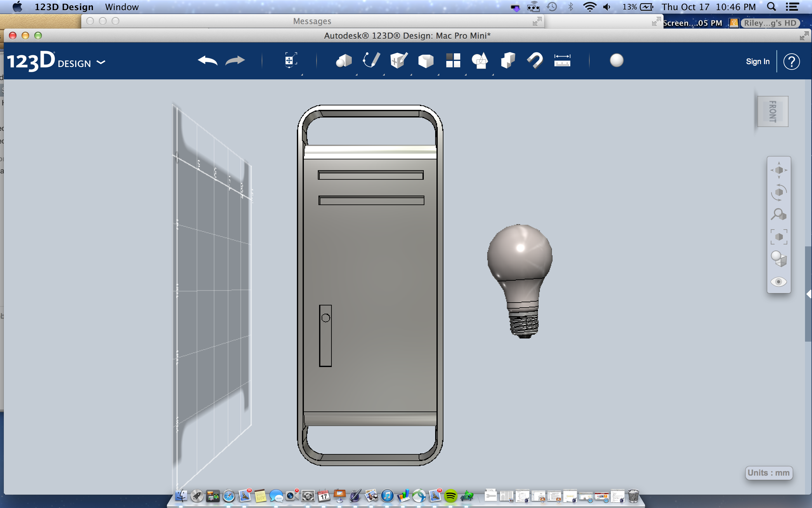Open Safari from the Dock
The height and width of the screenshot is (508, 812).
[x=229, y=496]
